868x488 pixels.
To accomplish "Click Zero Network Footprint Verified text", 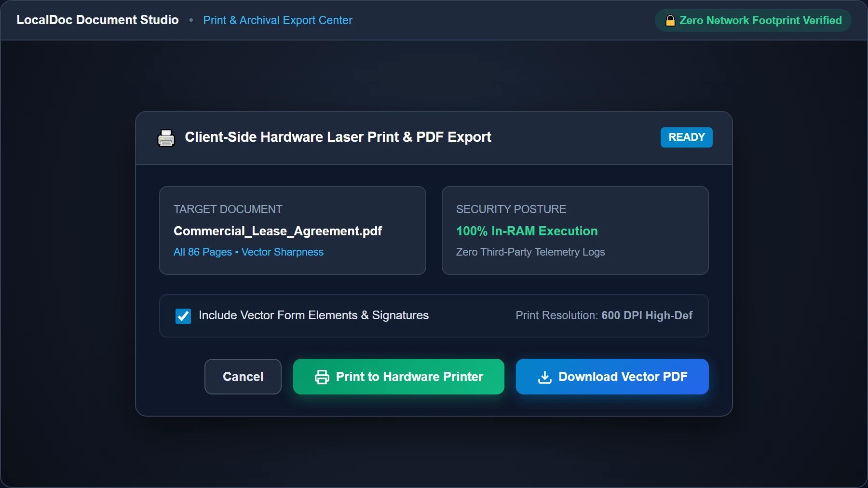I will [760, 20].
